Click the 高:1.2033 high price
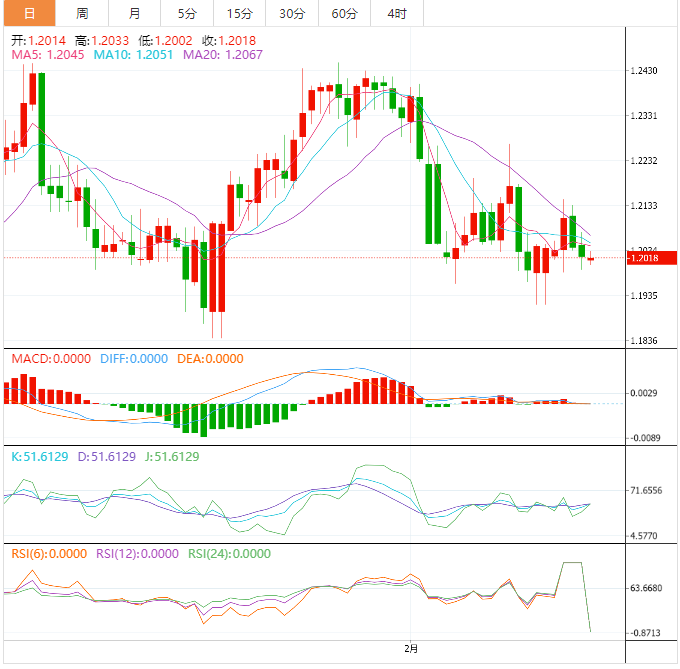Image resolution: width=680 pixels, height=669 pixels. [102, 41]
